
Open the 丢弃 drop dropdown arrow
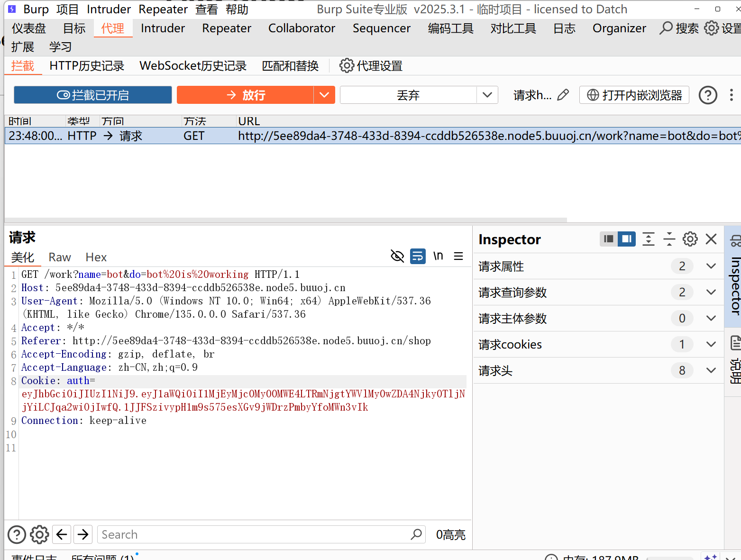pyautogui.click(x=487, y=95)
